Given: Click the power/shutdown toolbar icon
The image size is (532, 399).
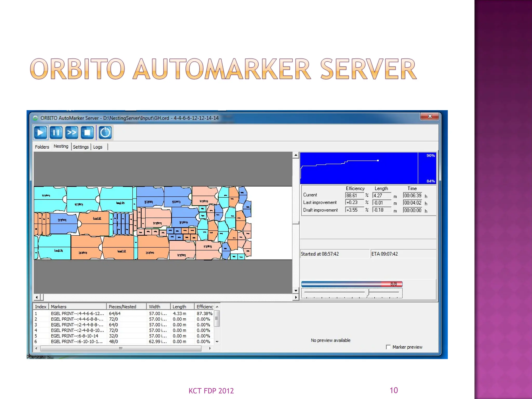Looking at the screenshot, I should 105,132.
